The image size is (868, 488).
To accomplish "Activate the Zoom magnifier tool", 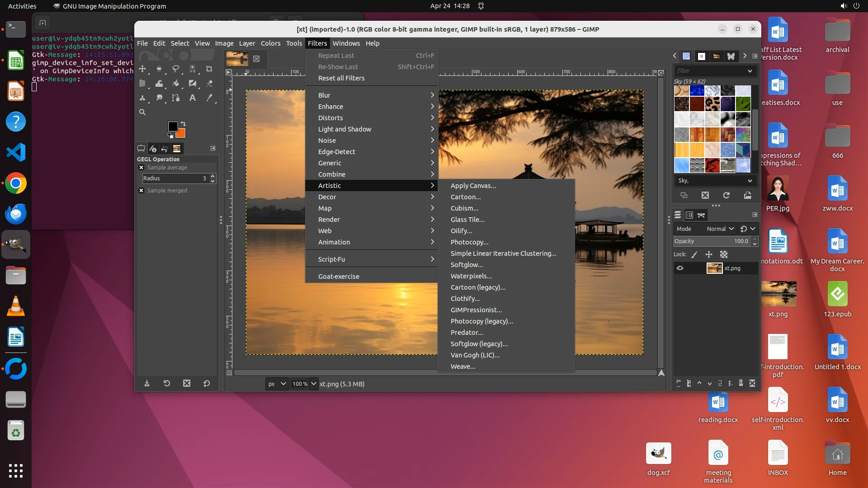I will point(142,112).
